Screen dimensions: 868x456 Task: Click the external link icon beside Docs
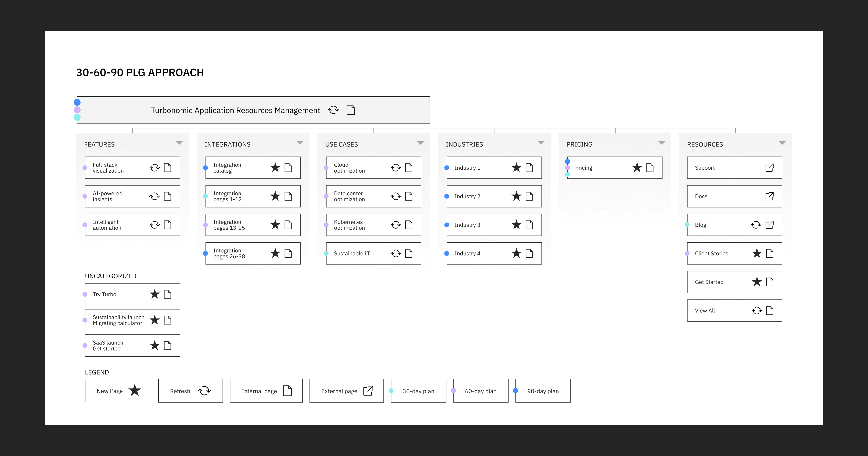pos(769,196)
